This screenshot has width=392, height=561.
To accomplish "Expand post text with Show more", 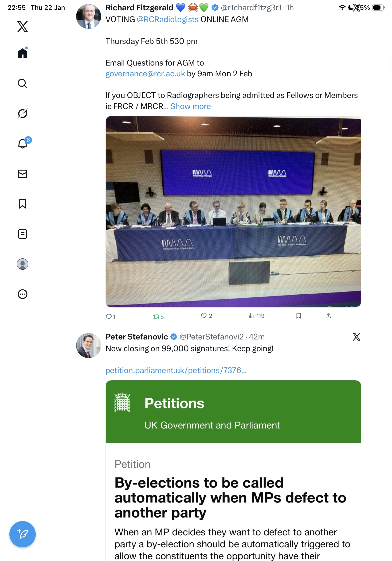I will 190,106.
